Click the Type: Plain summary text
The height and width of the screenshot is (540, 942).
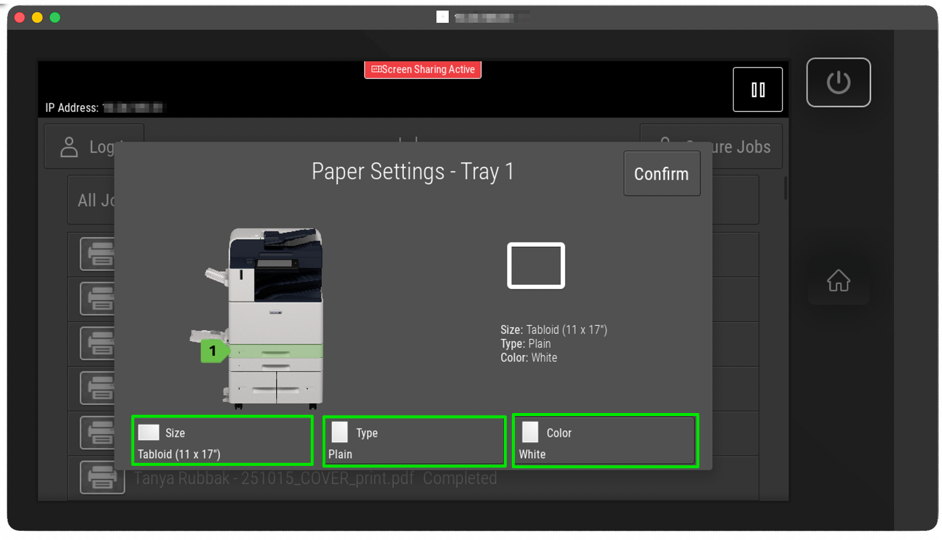526,344
